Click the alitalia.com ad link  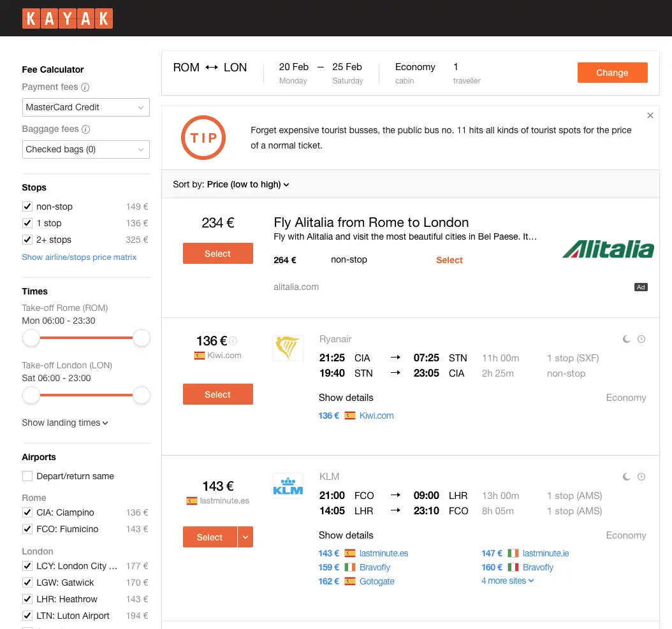click(296, 287)
